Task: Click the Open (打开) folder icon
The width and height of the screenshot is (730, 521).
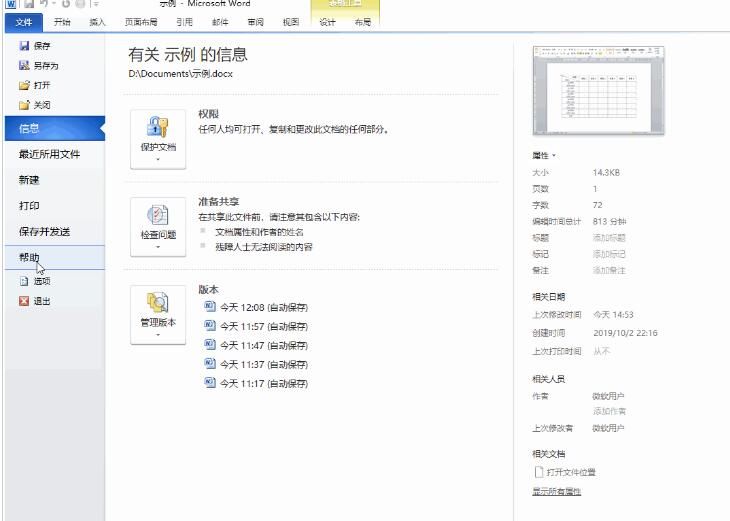Action: 24,85
